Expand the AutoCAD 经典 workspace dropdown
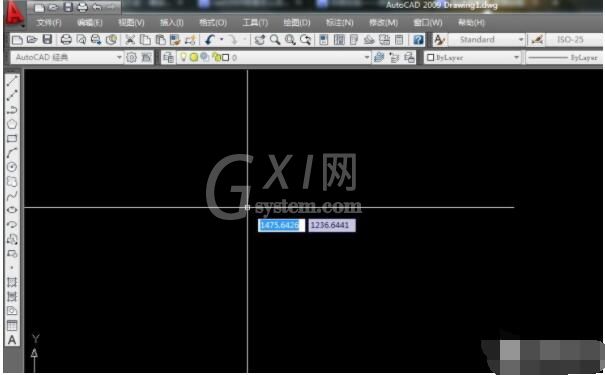Viewport: 605px width, 375px height. tap(119, 57)
